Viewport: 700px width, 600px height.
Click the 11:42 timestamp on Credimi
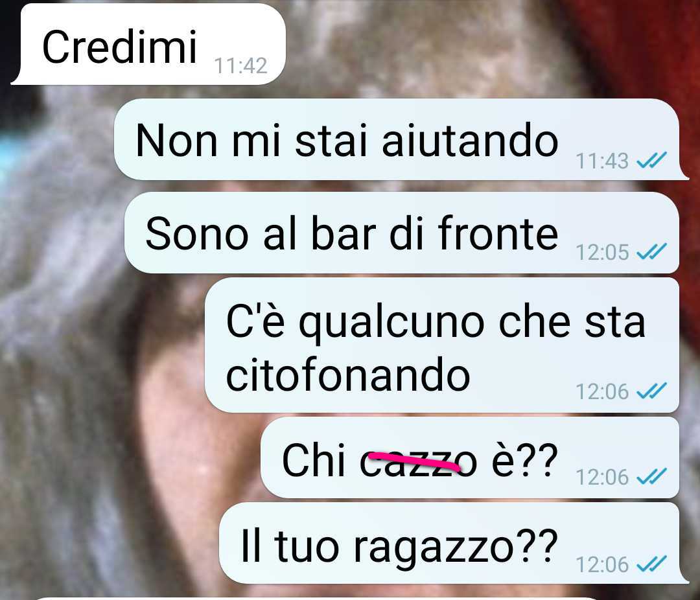tap(240, 65)
